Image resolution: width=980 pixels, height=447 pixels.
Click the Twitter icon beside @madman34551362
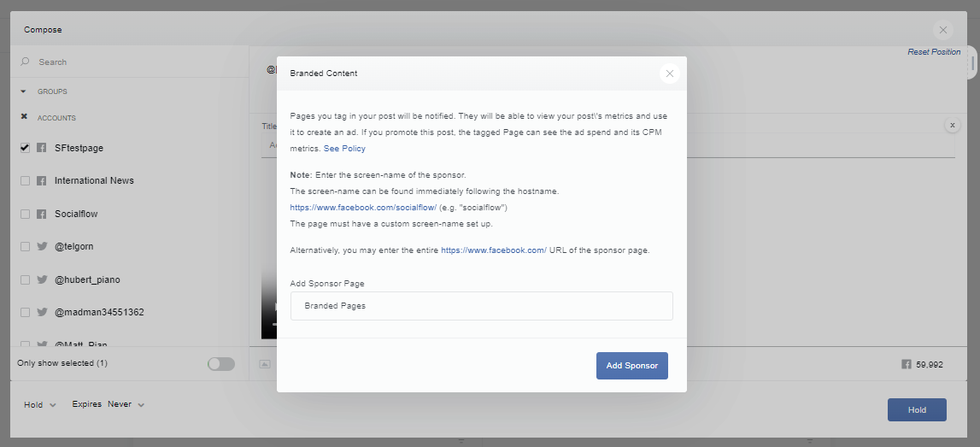(42, 312)
